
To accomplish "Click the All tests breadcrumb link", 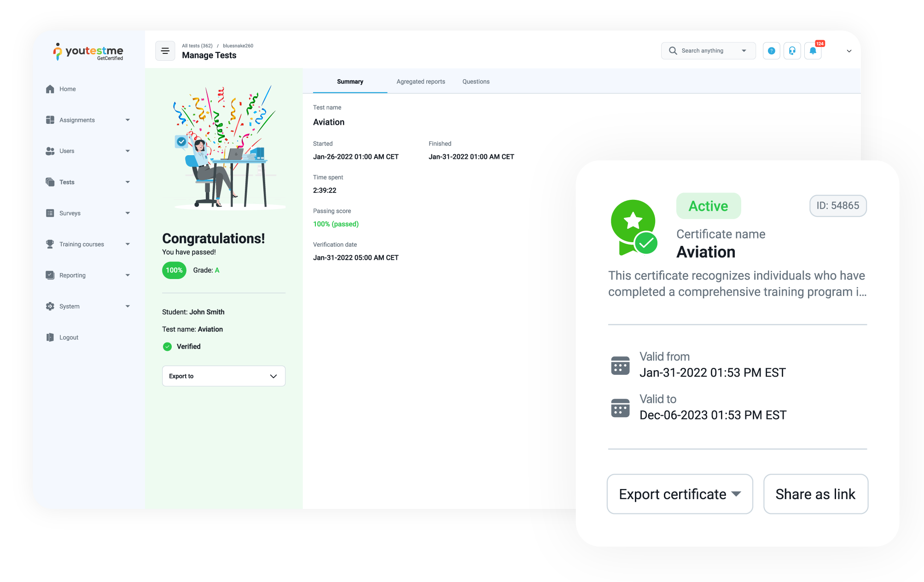I will click(x=197, y=46).
